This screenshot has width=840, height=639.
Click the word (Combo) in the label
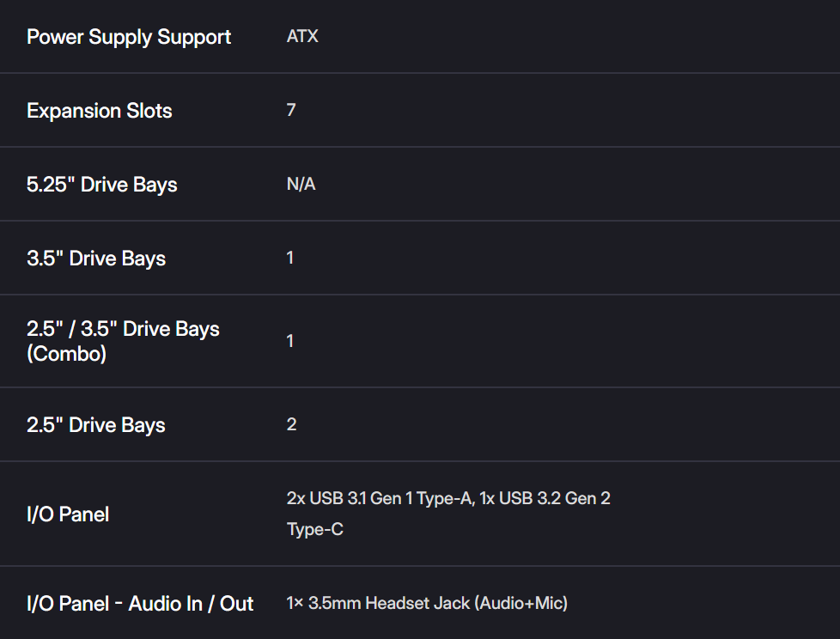pos(67,353)
